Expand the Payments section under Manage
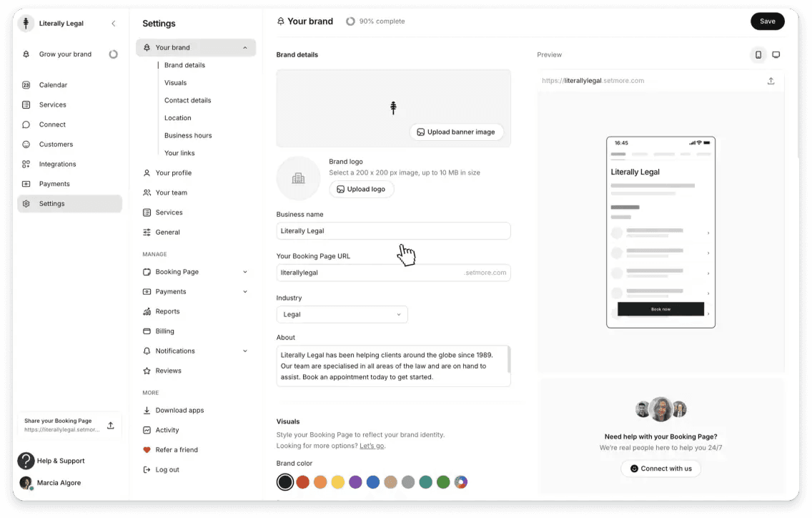This screenshot has width=812, height=518. 245,291
